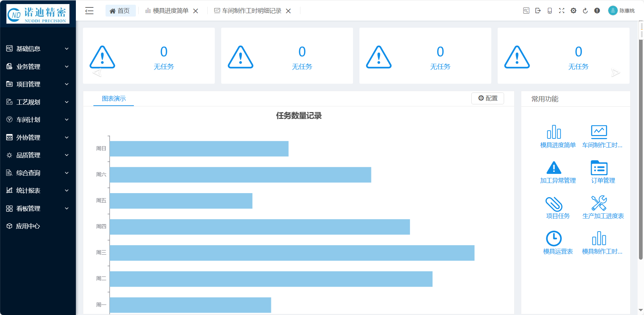Screen dimensions: 644x315
Task: Close the 模具进度简单 tab
Action: coord(196,11)
